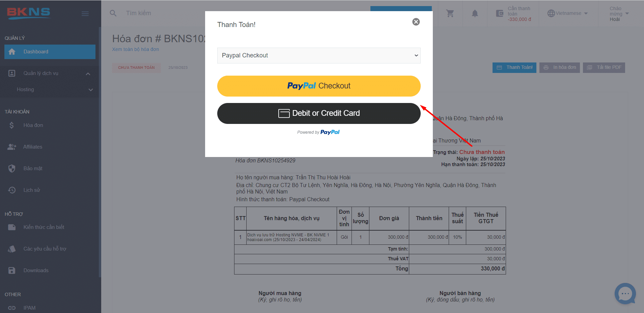Screen dimensions: 644x313
Task: Click the In hóa đơn print button
Action: coord(560,68)
